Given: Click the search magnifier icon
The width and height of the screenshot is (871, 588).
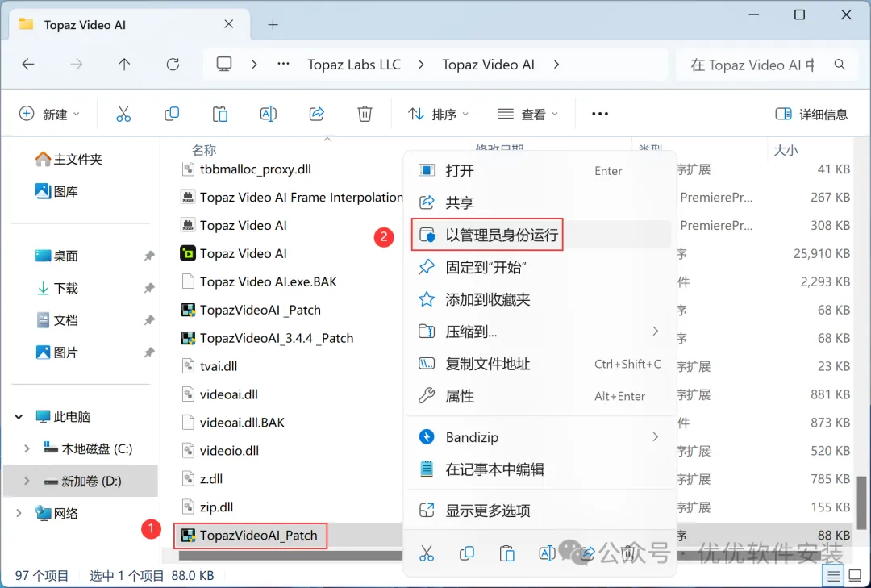Looking at the screenshot, I should coord(840,65).
